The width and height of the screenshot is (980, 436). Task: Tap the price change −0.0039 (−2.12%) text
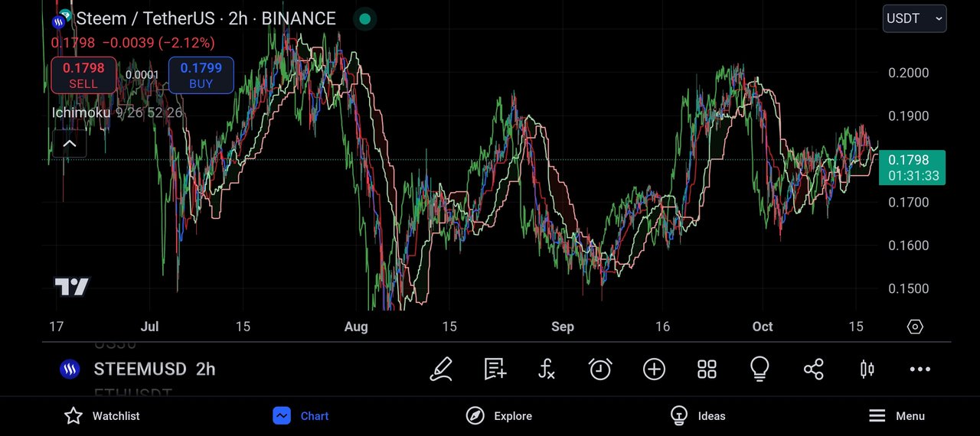[x=159, y=43]
